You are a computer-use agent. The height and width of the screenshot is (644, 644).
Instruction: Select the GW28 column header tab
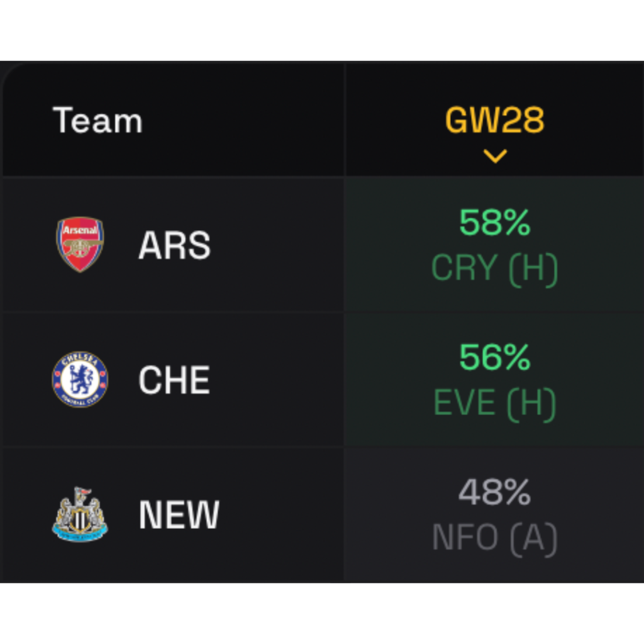tap(495, 119)
